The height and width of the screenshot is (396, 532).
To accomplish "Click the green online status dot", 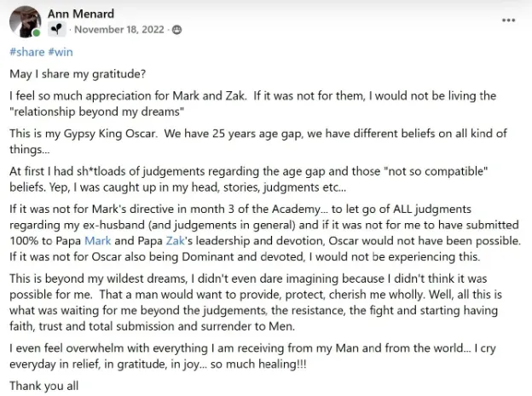I will [37, 33].
